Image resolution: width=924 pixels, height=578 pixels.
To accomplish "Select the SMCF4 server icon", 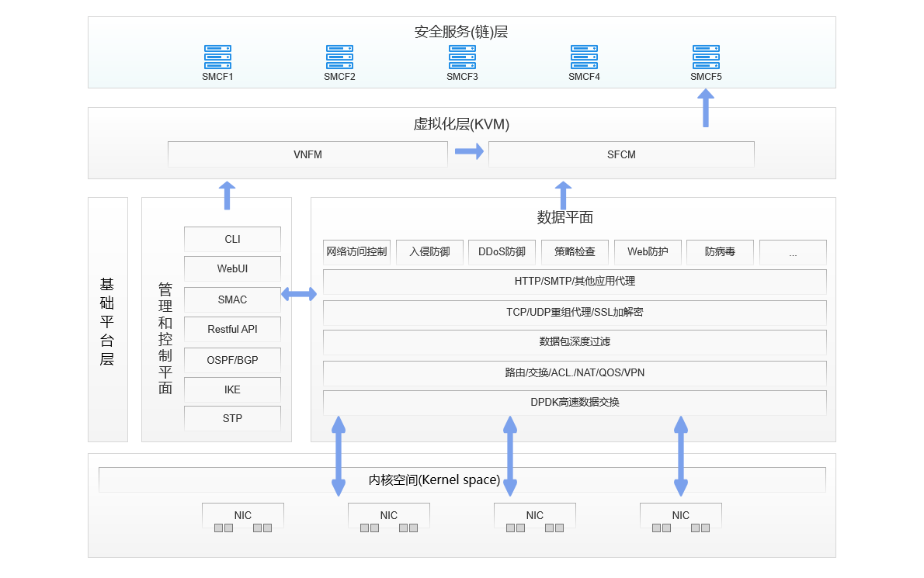I will [x=584, y=57].
